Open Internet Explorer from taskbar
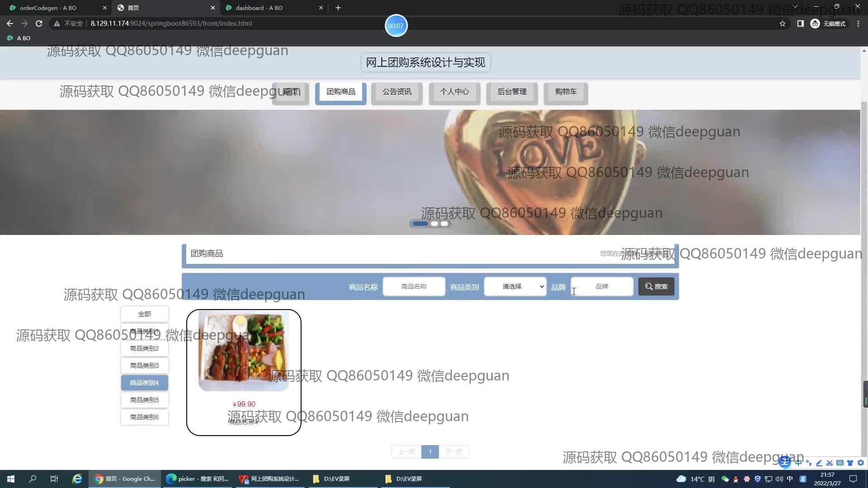Viewport: 868px width, 488px height. (77, 479)
